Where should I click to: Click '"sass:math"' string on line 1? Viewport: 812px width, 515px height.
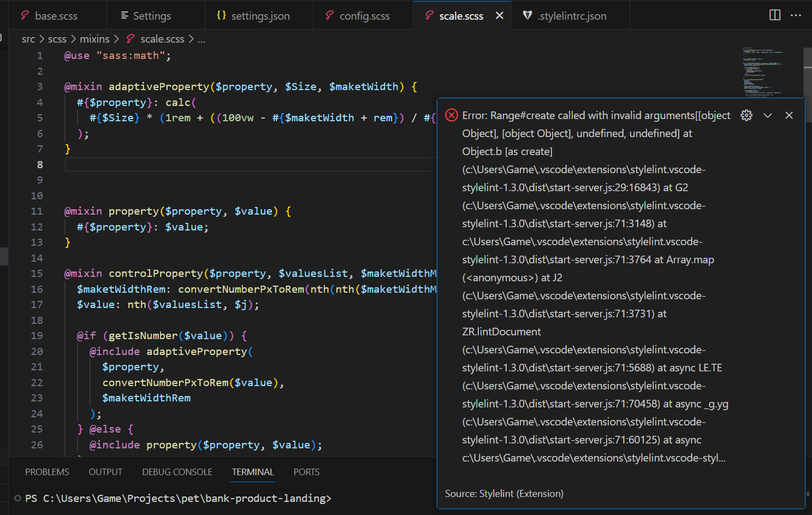tap(131, 55)
